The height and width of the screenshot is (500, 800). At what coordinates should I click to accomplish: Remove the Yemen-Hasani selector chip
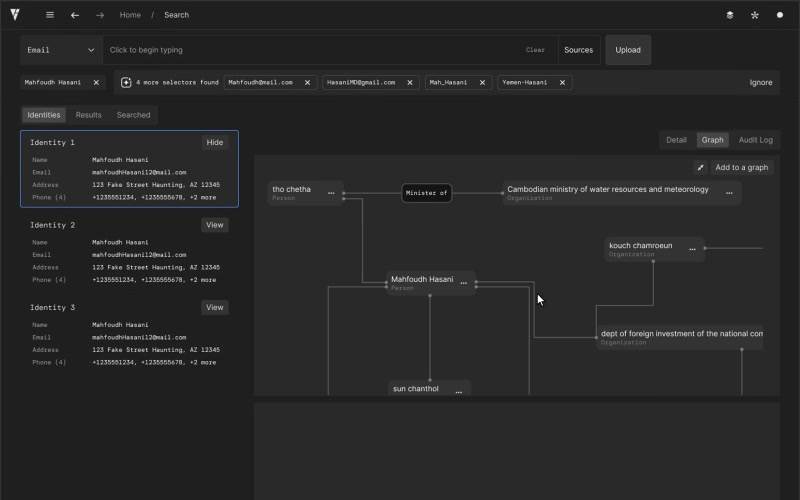tap(562, 83)
